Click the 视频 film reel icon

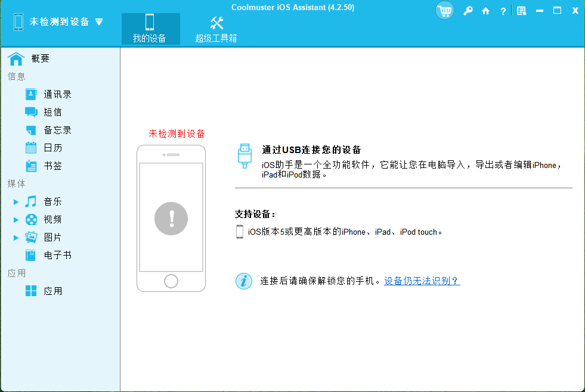pyautogui.click(x=32, y=219)
